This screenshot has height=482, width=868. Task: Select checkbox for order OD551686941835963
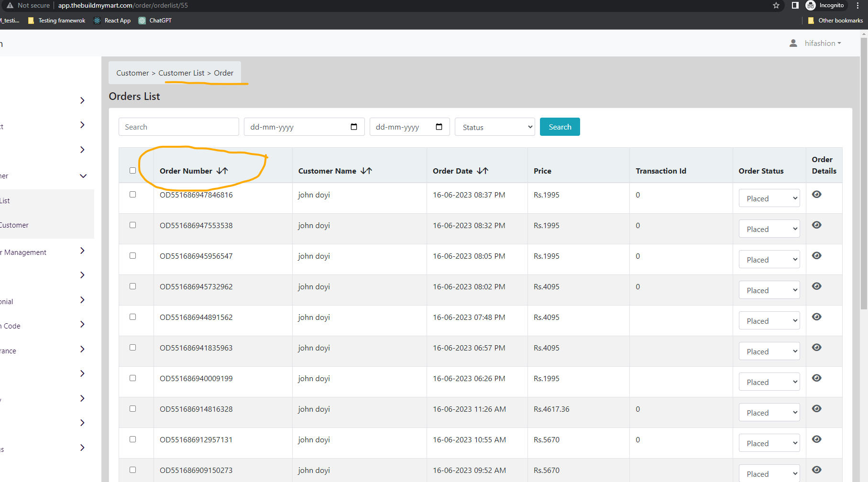(133, 348)
